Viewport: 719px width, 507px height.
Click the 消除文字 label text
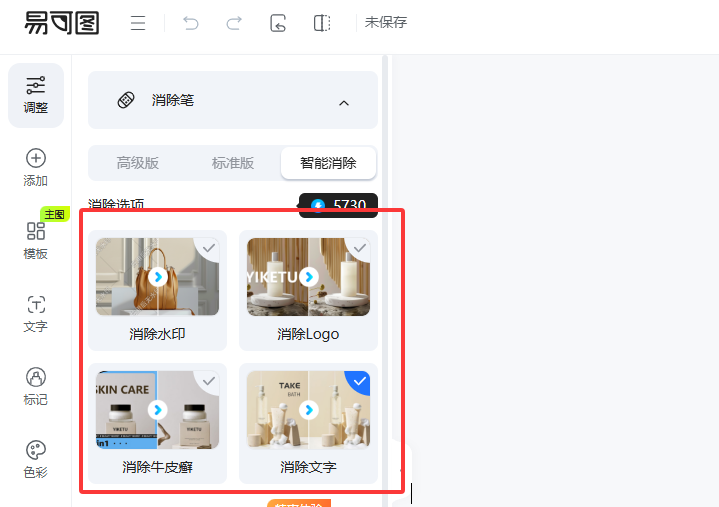coord(308,467)
